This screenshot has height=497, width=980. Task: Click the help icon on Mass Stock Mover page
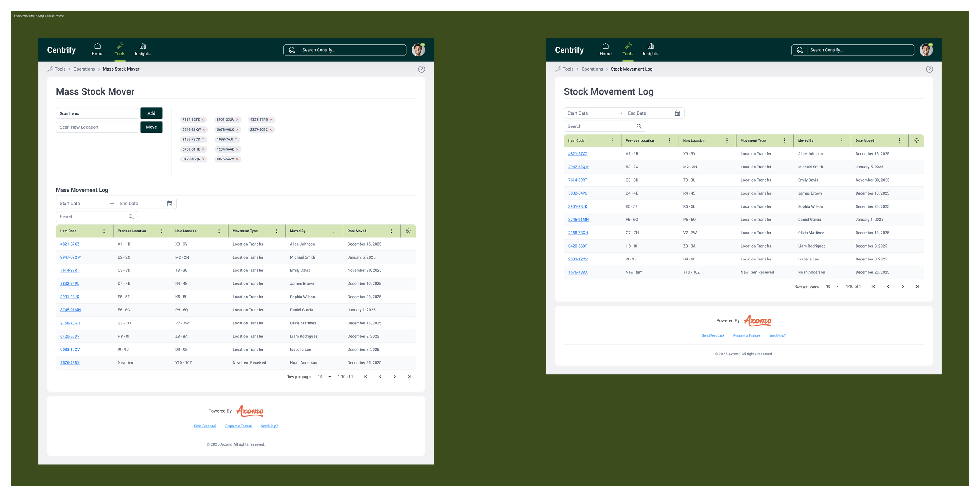click(421, 69)
